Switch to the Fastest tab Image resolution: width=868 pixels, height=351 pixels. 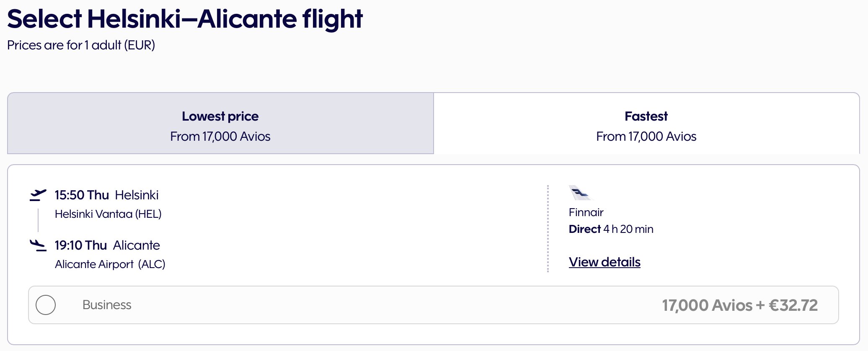click(646, 124)
